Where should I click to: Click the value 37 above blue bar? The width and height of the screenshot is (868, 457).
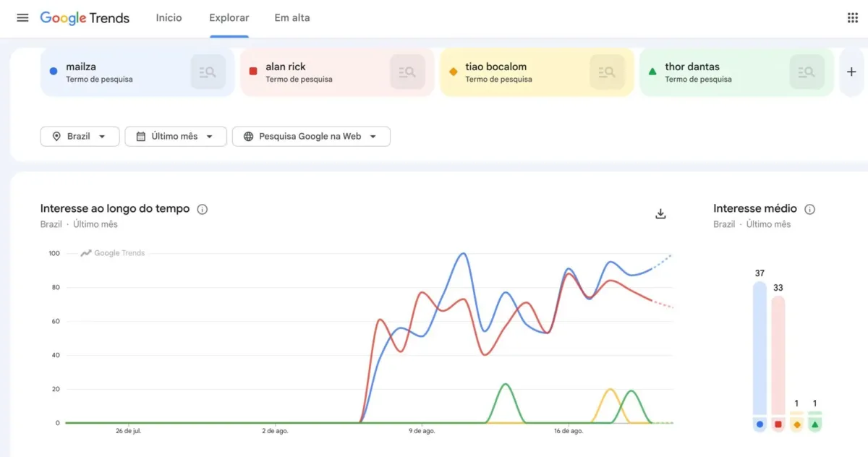pos(759,273)
